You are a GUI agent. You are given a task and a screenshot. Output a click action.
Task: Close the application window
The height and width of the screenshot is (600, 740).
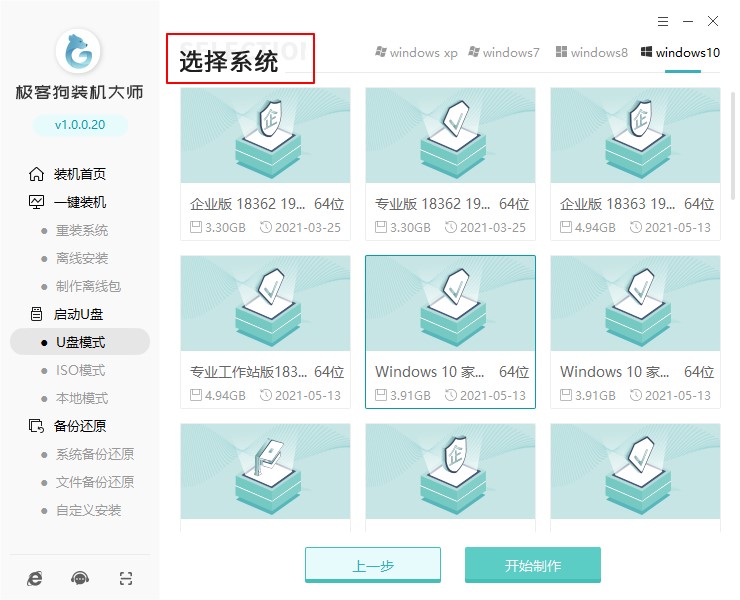pos(713,21)
